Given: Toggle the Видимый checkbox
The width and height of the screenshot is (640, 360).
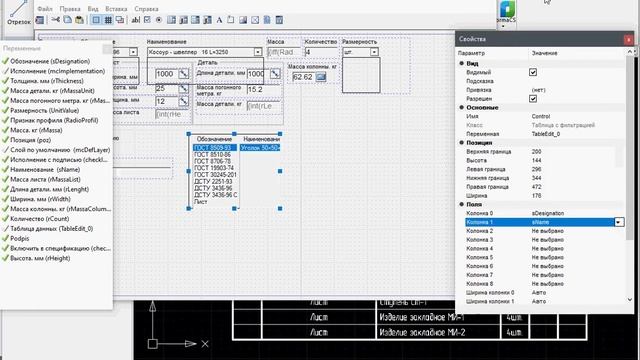Looking at the screenshot, I should coord(533,72).
